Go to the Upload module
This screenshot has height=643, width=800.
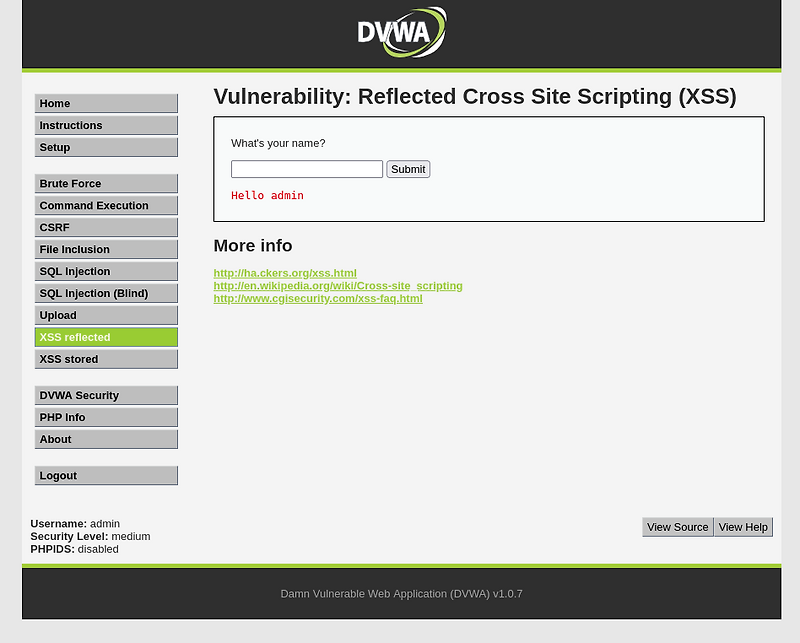tap(105, 315)
